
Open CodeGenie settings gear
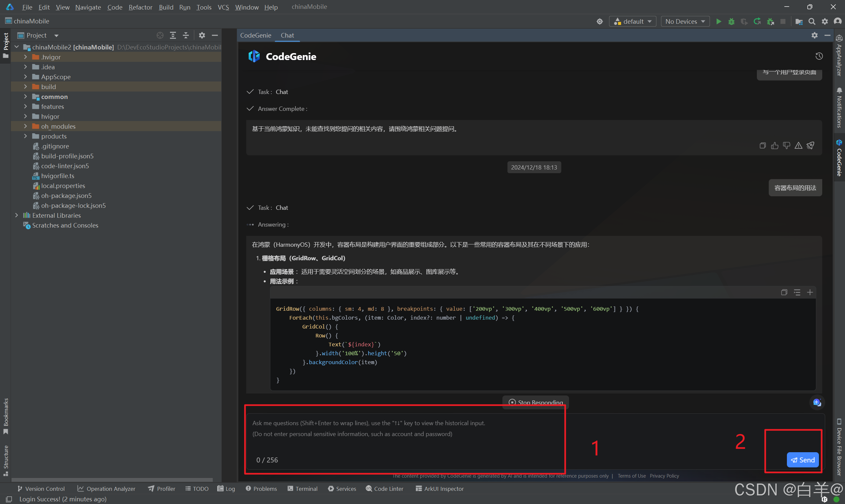[814, 35]
